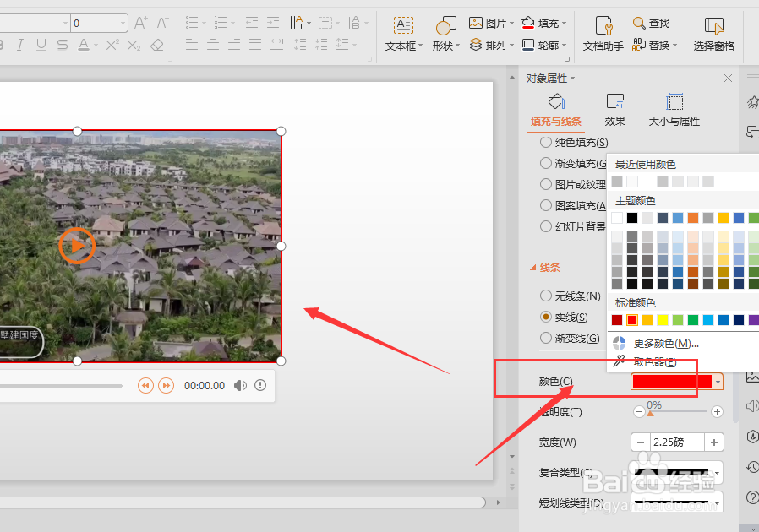Select the 渐变线 gradient line option
The width and height of the screenshot is (759, 532).
(x=545, y=338)
